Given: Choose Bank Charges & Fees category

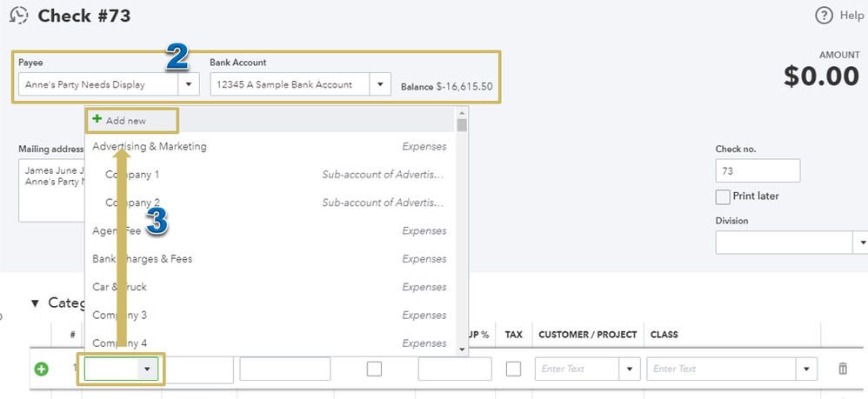Looking at the screenshot, I should 143,259.
